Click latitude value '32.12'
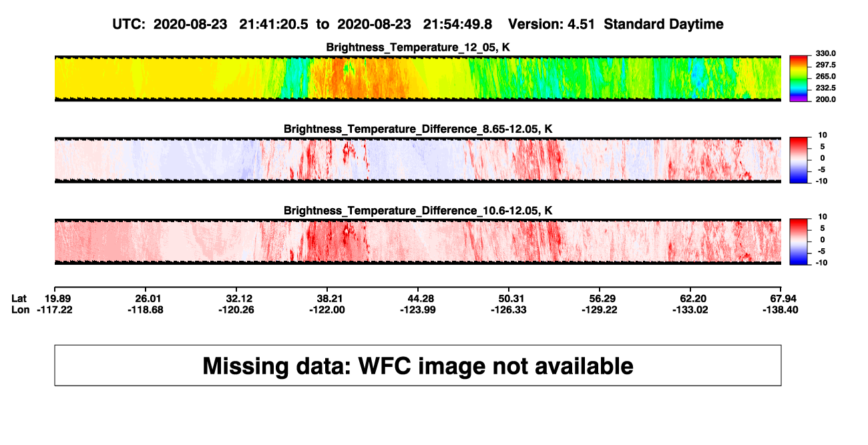This screenshot has height=445, width=868. coord(238,298)
